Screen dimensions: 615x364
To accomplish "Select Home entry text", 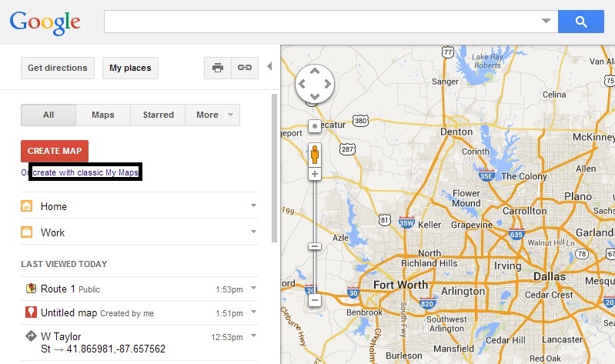I will [x=54, y=206].
